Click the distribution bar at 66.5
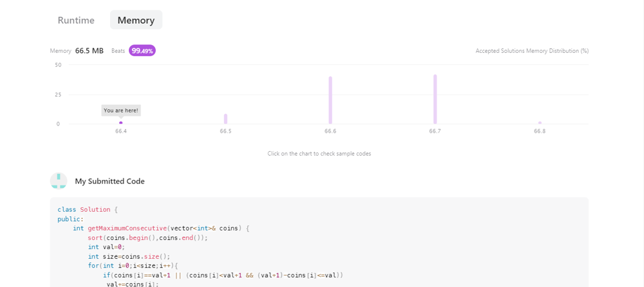This screenshot has width=644, height=287. [225, 118]
